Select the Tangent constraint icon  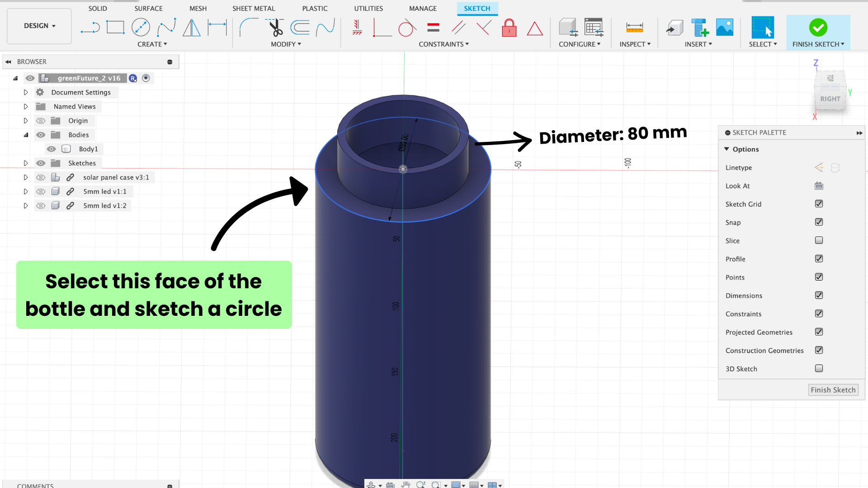coord(407,28)
